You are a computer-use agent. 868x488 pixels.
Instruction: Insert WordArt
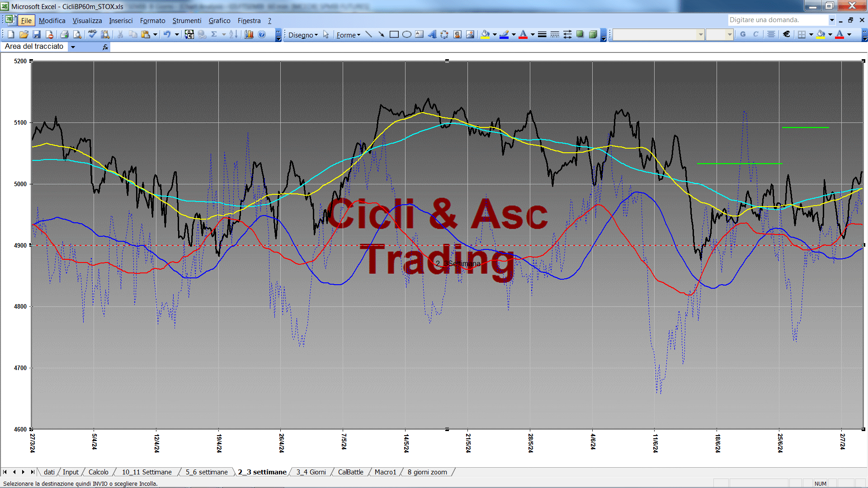(432, 35)
